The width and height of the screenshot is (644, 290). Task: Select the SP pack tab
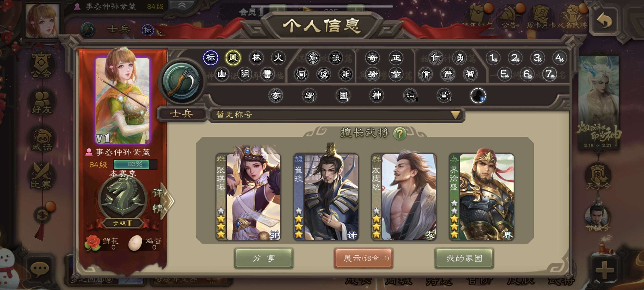[309, 95]
